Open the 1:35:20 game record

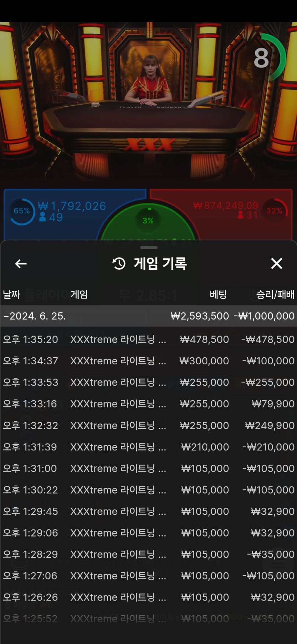148,339
